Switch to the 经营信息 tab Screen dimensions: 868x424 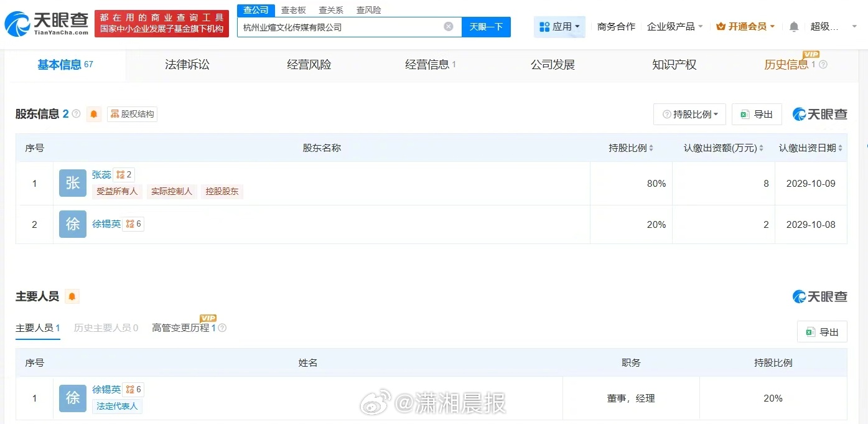[431, 65]
